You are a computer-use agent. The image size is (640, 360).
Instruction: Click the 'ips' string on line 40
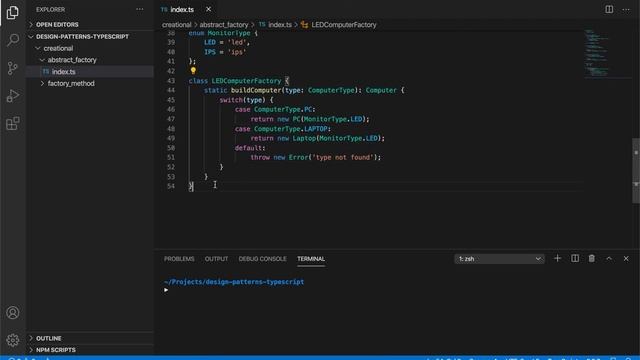coord(237,52)
